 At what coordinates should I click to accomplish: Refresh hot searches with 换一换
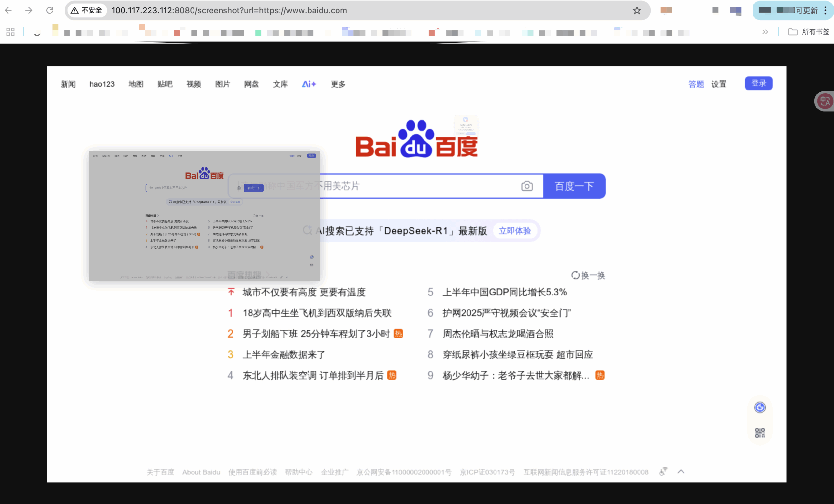pyautogui.click(x=588, y=275)
